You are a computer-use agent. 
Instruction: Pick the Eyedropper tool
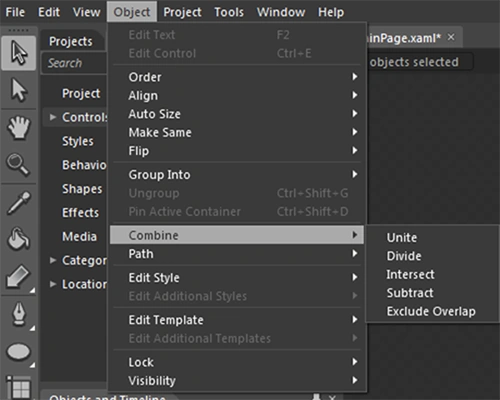19,203
